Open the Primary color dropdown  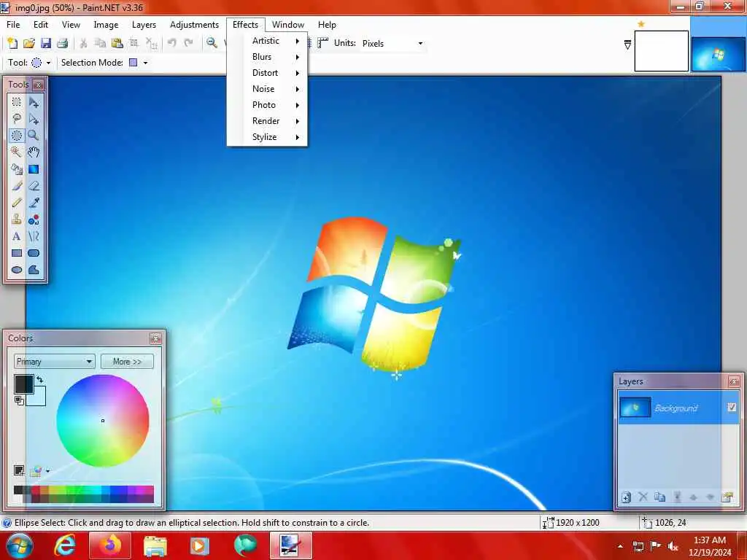[54, 362]
